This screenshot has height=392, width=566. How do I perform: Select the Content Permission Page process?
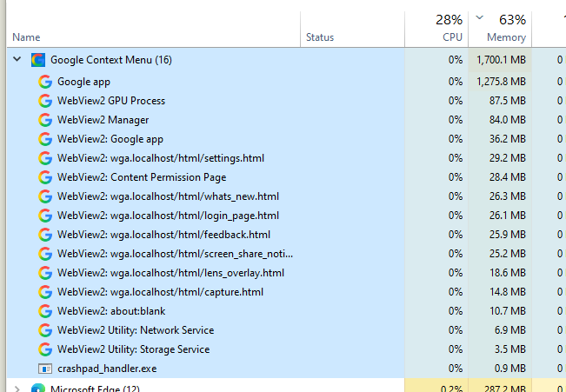click(205, 177)
